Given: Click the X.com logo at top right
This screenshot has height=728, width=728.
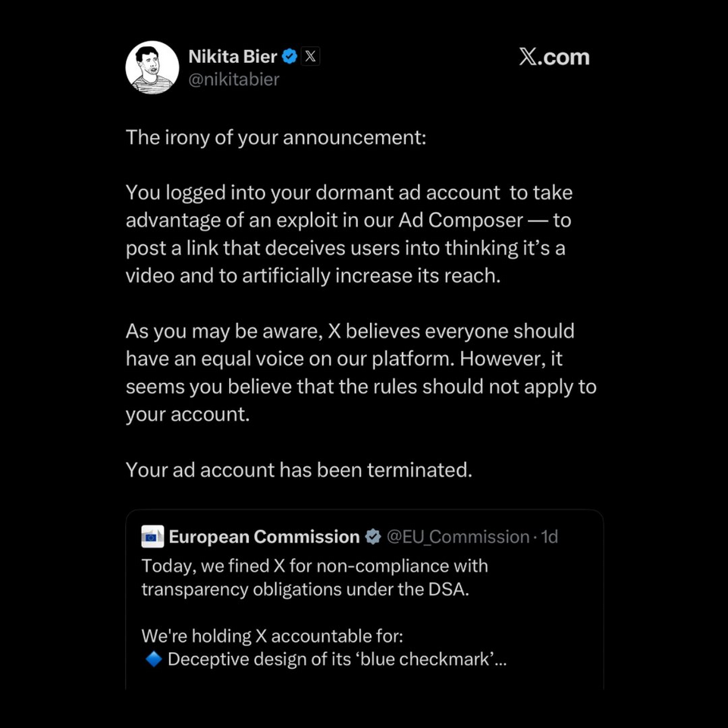Looking at the screenshot, I should [x=554, y=57].
